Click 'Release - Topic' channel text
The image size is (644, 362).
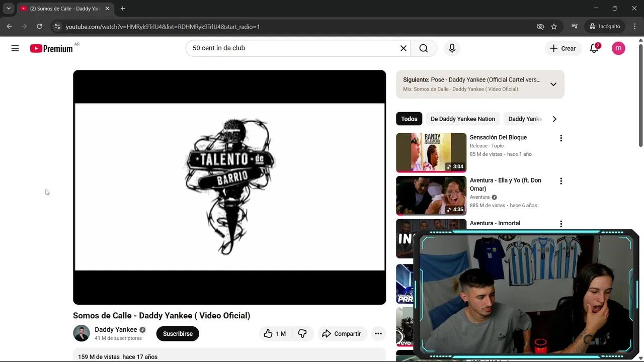[x=487, y=146]
